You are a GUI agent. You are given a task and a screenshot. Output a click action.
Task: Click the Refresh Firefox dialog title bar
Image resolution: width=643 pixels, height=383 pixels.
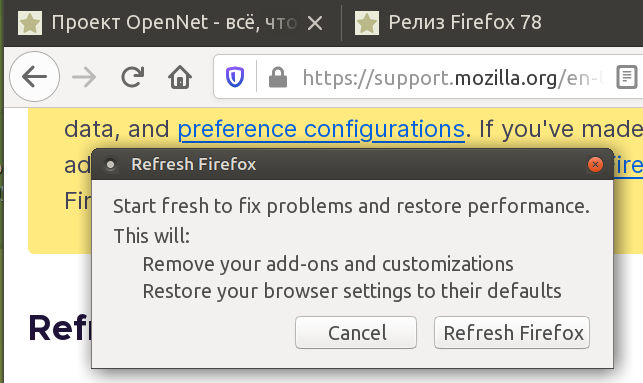[352, 164]
